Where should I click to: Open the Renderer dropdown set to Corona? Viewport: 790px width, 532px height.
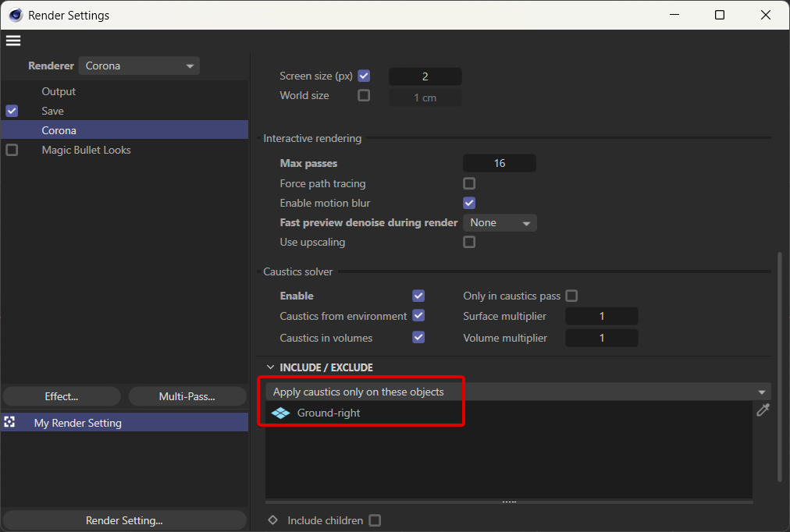(139, 66)
